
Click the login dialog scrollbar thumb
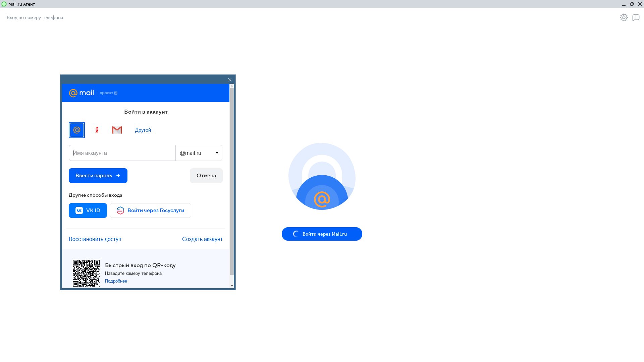(x=232, y=181)
